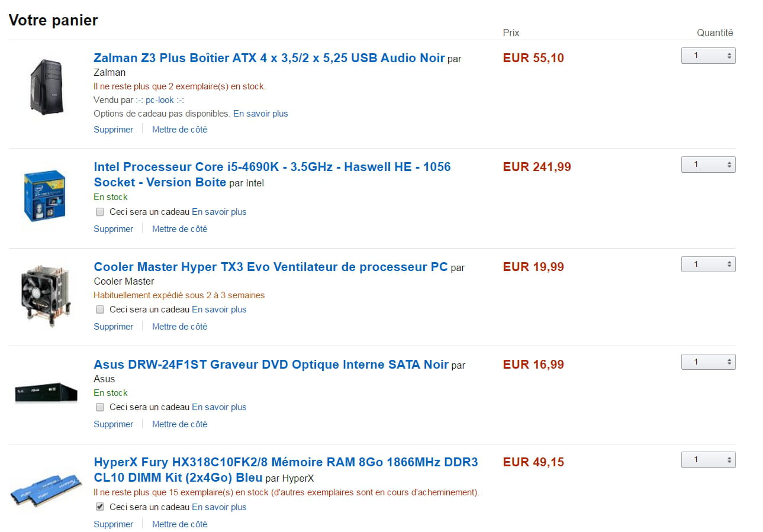The image size is (763, 532).
Task: Check gift option for Cooler Master fan
Action: click(x=100, y=309)
